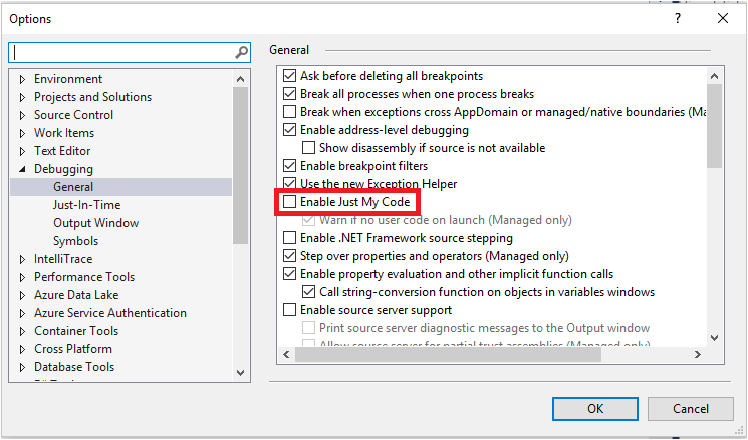Image resolution: width=748 pixels, height=440 pixels.
Task: Expand the IntelliTrace node arrow
Action: 22,259
